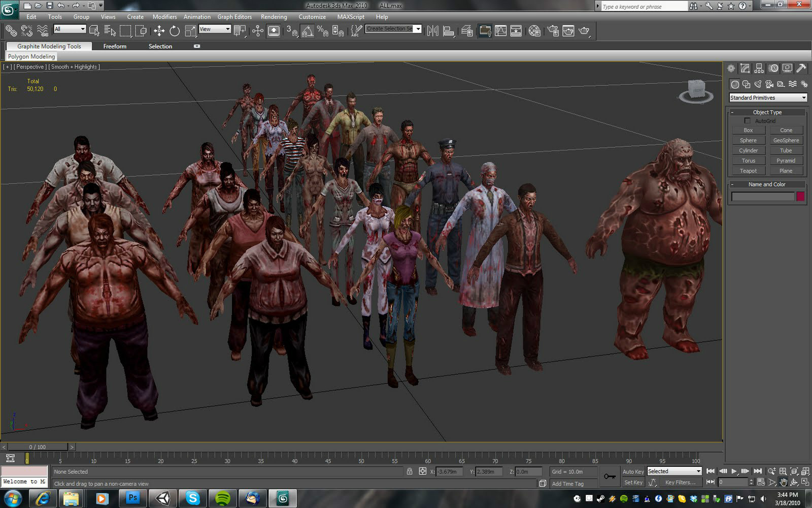Switch to the Freeform tab
This screenshot has height=508, width=812.
click(x=115, y=46)
